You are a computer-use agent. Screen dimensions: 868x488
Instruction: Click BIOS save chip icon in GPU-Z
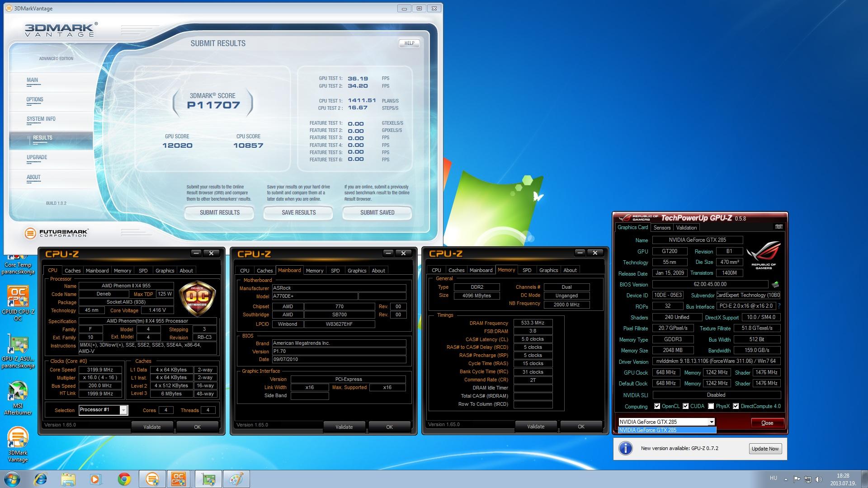pos(775,285)
